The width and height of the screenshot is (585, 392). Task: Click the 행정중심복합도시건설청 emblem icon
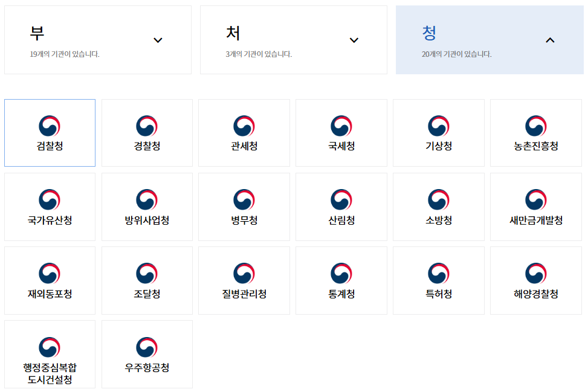(50, 348)
